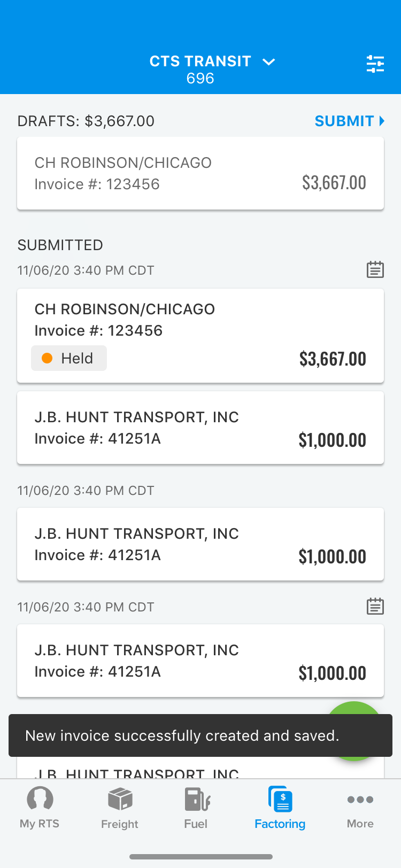The height and width of the screenshot is (868, 401).
Task: Tap the orange Held status badge
Action: pos(69,358)
